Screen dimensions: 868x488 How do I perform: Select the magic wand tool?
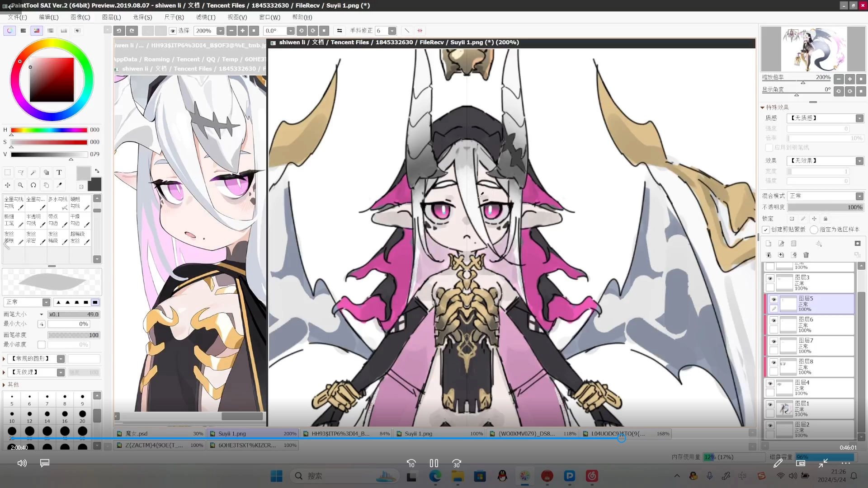(x=33, y=172)
